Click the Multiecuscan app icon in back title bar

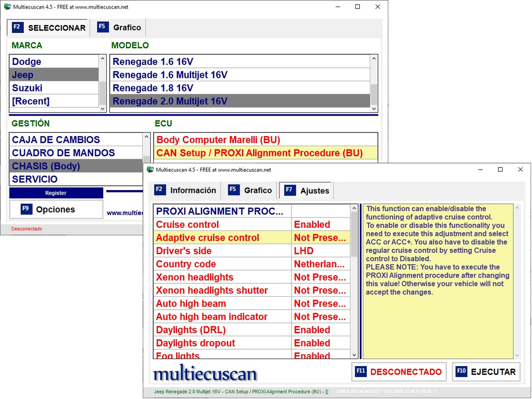7,7
